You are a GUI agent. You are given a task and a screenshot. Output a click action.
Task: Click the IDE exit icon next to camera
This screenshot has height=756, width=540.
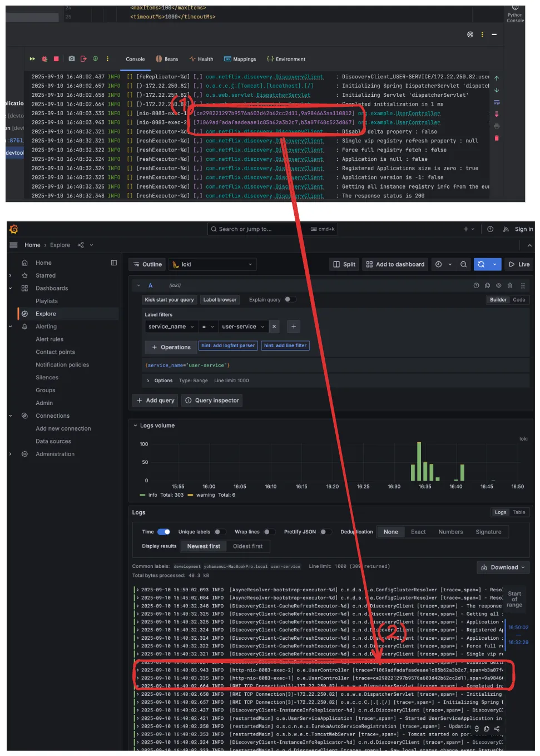pos(83,58)
